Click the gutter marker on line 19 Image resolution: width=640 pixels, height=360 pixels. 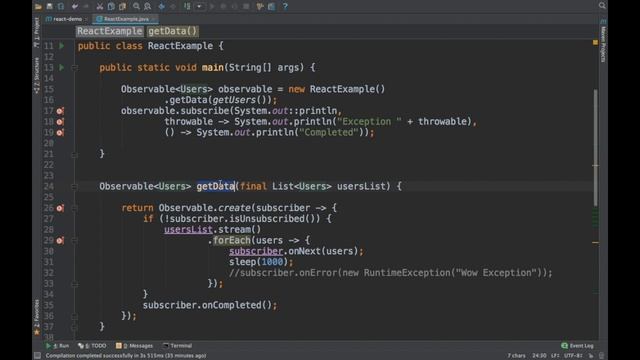click(x=60, y=132)
